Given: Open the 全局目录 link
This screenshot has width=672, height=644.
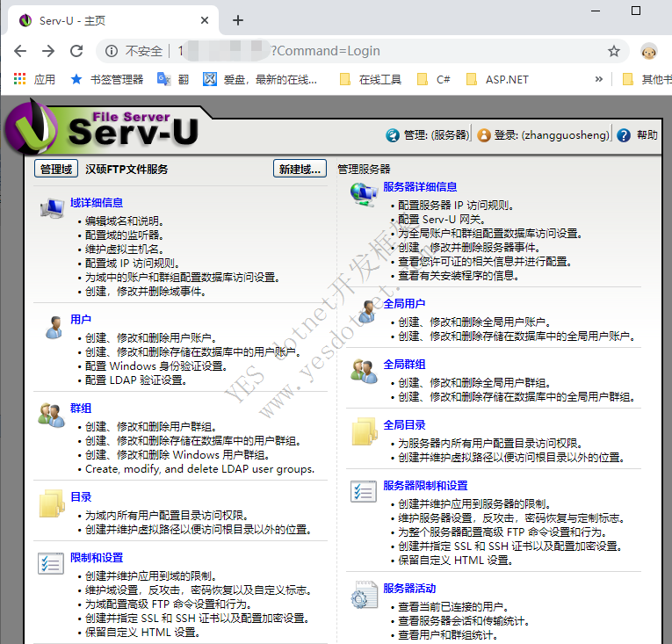Looking at the screenshot, I should click(x=404, y=425).
